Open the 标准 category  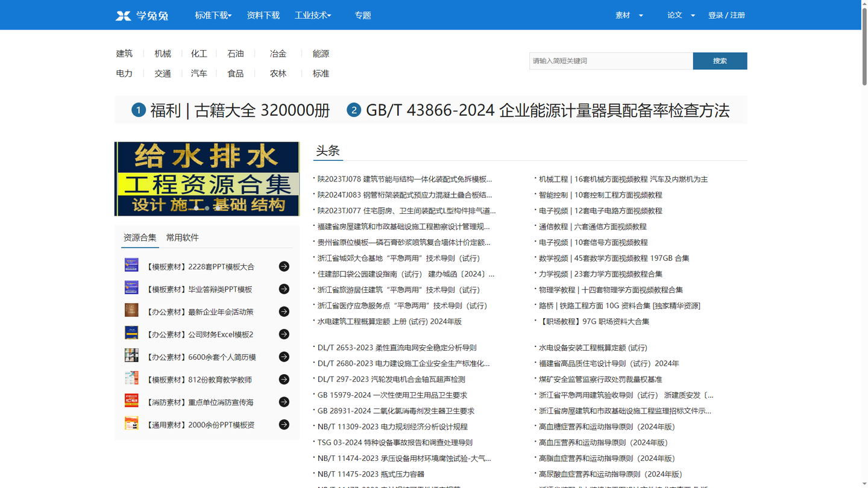coord(321,74)
